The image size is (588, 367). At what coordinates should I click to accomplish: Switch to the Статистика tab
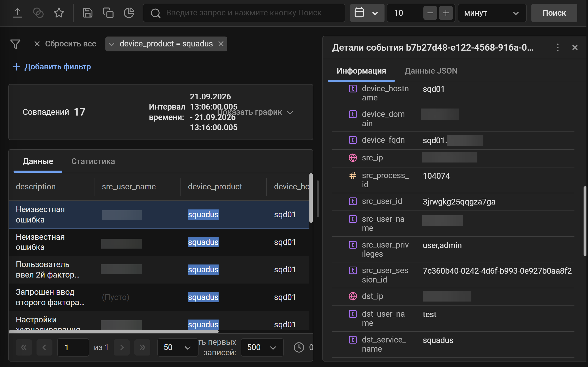(x=93, y=161)
